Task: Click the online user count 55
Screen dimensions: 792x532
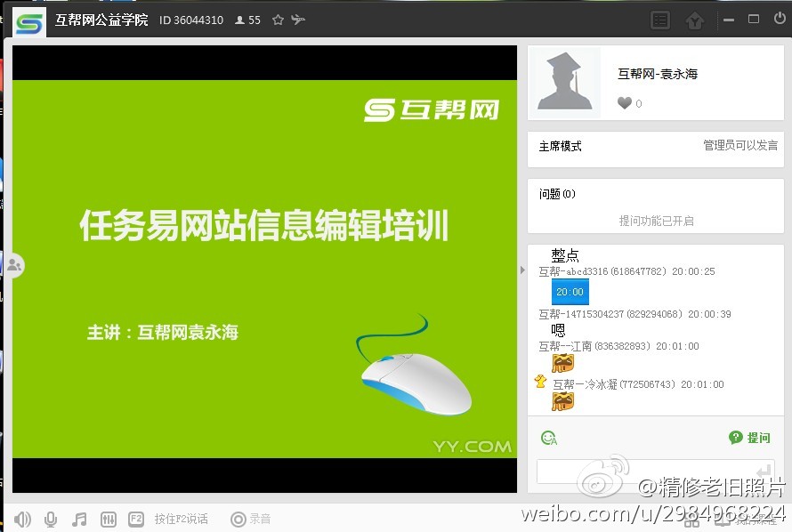Action: [x=248, y=20]
